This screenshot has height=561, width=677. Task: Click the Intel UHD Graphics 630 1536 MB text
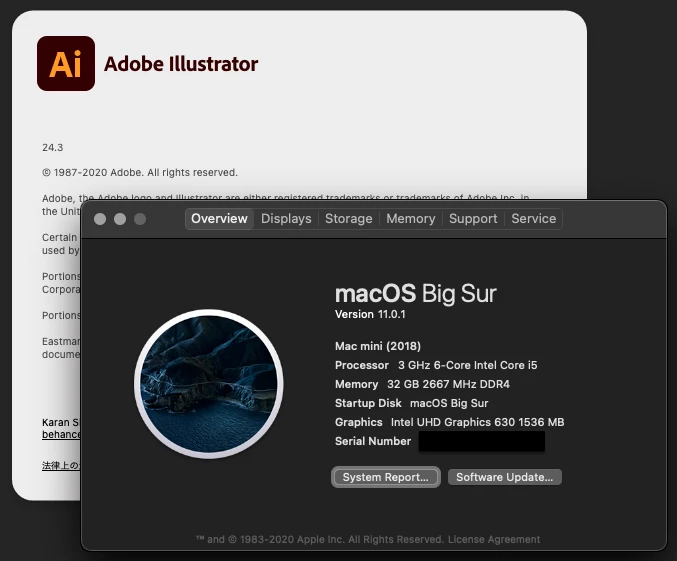click(x=478, y=422)
